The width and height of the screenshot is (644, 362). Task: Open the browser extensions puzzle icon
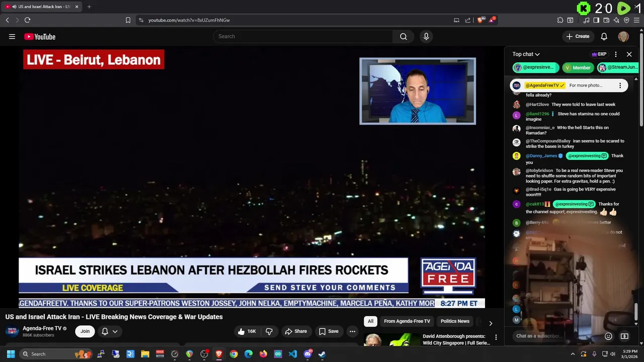point(560,20)
